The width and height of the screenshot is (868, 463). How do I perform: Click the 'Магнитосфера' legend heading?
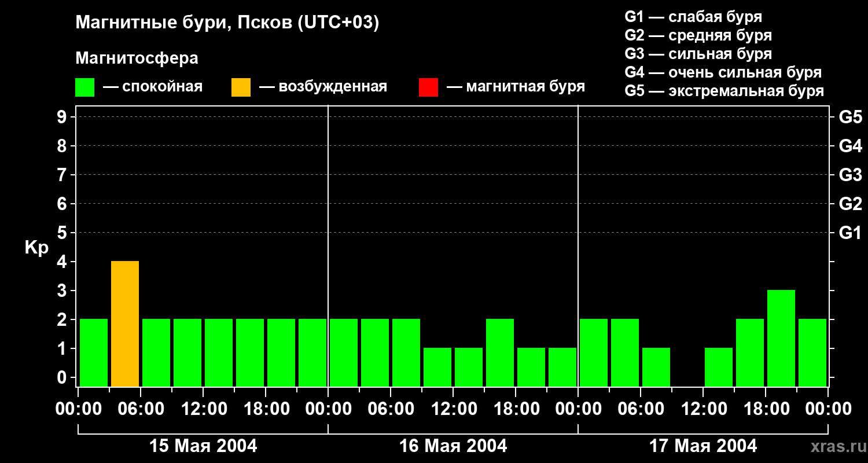point(137,58)
